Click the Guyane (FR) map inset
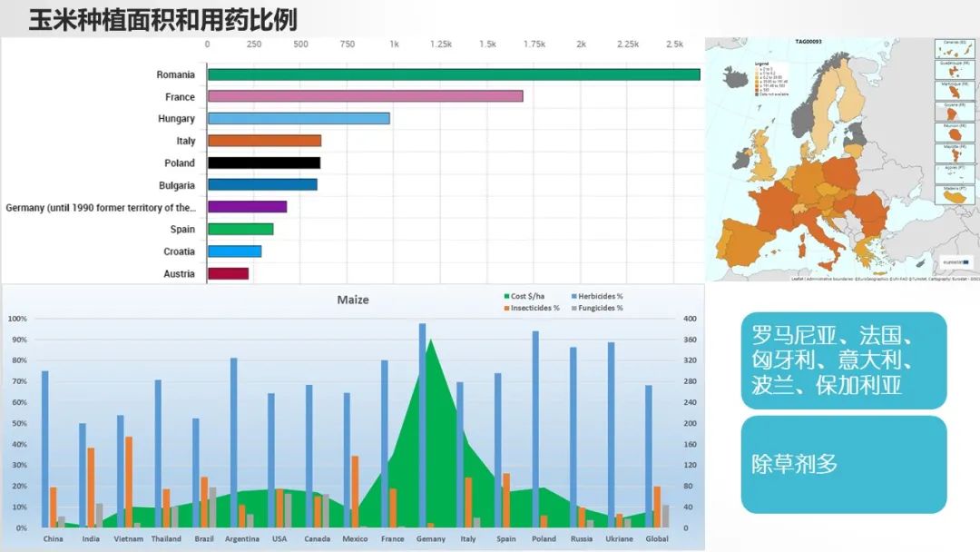The height and width of the screenshot is (552, 980). click(x=955, y=112)
